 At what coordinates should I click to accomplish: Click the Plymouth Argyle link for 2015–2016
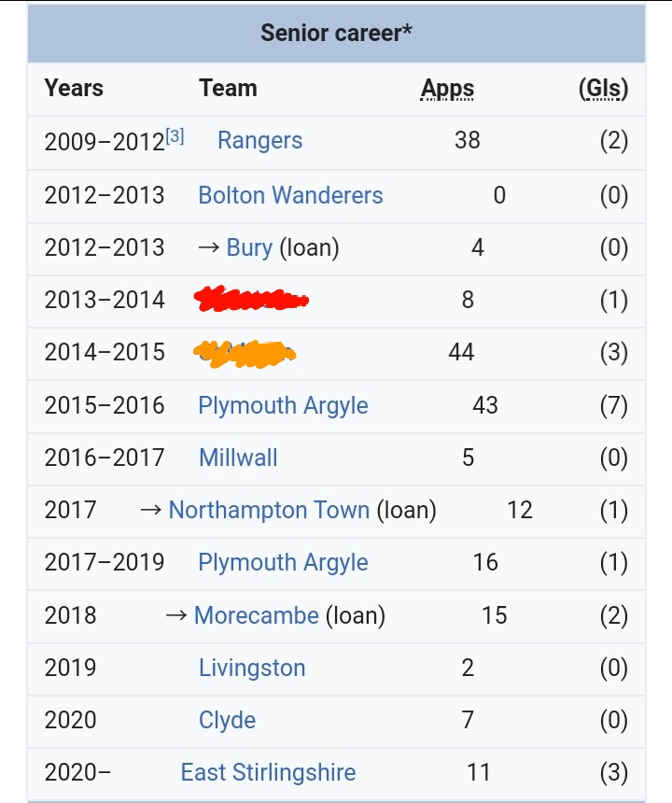pos(283,405)
